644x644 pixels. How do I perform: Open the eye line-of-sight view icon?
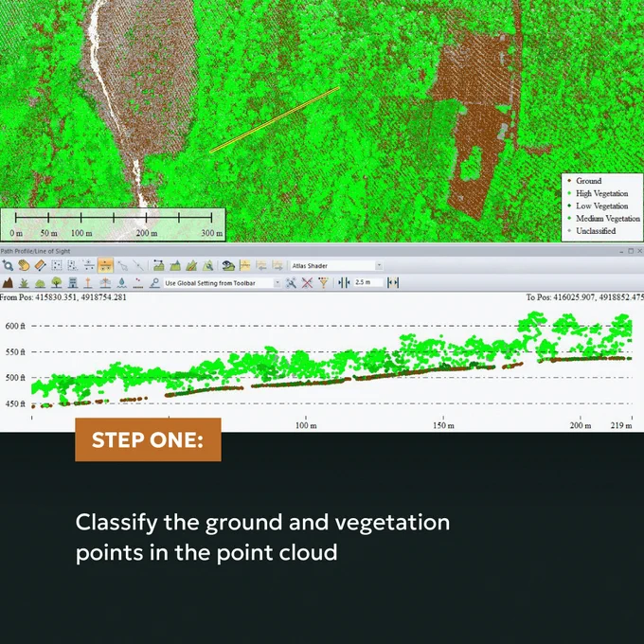pyautogui.click(x=228, y=266)
